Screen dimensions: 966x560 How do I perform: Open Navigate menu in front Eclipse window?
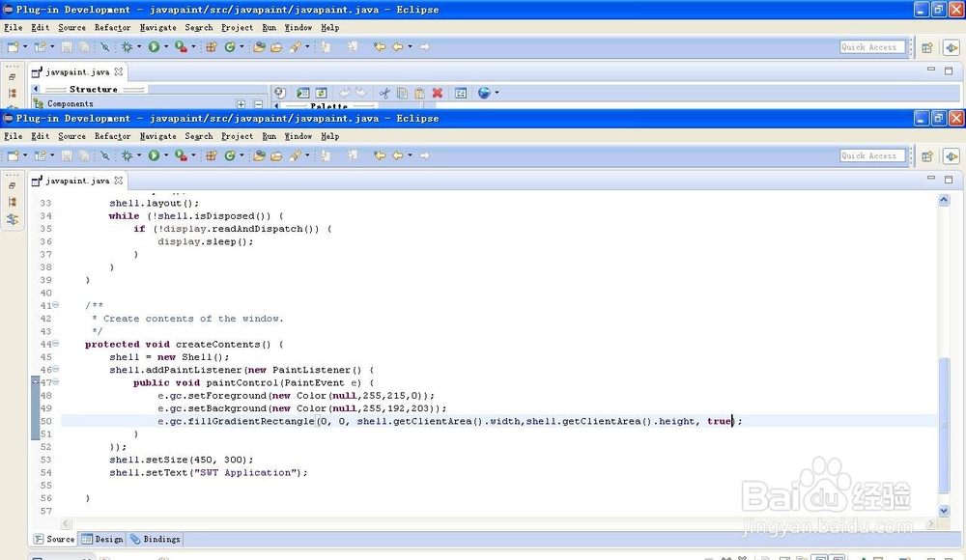(x=157, y=136)
